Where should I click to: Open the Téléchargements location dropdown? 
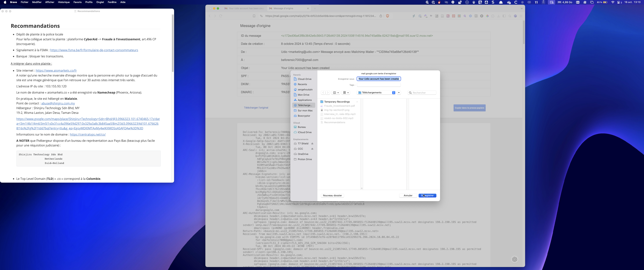coord(376,93)
